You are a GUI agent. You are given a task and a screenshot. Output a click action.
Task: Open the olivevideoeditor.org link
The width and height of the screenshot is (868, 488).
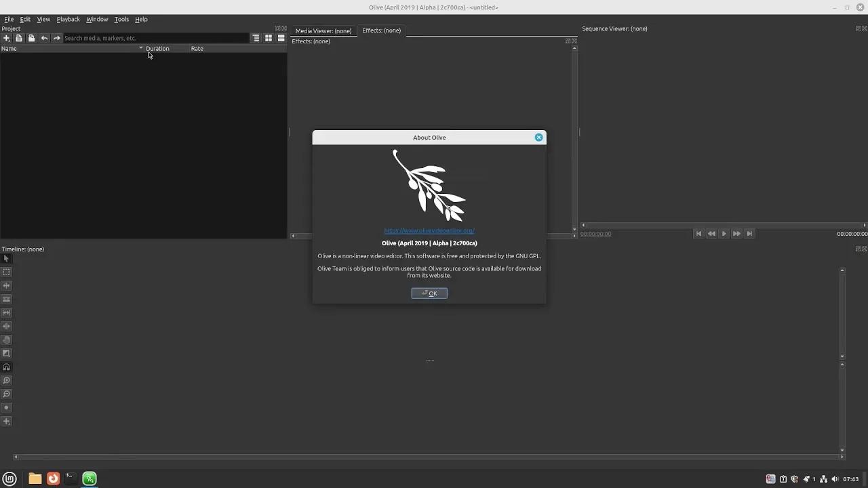429,230
